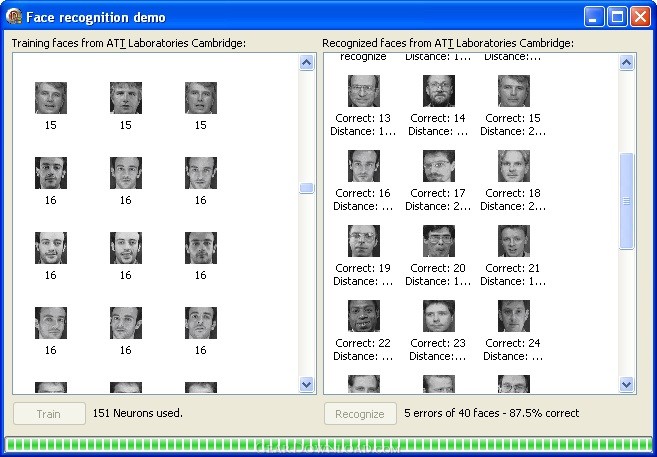657x457 pixels.
Task: Close the Face recognition demo window
Action: pyautogui.click(x=641, y=17)
